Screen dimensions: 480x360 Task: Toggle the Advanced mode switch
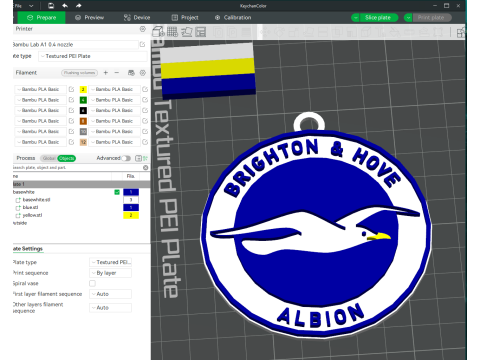(x=126, y=158)
